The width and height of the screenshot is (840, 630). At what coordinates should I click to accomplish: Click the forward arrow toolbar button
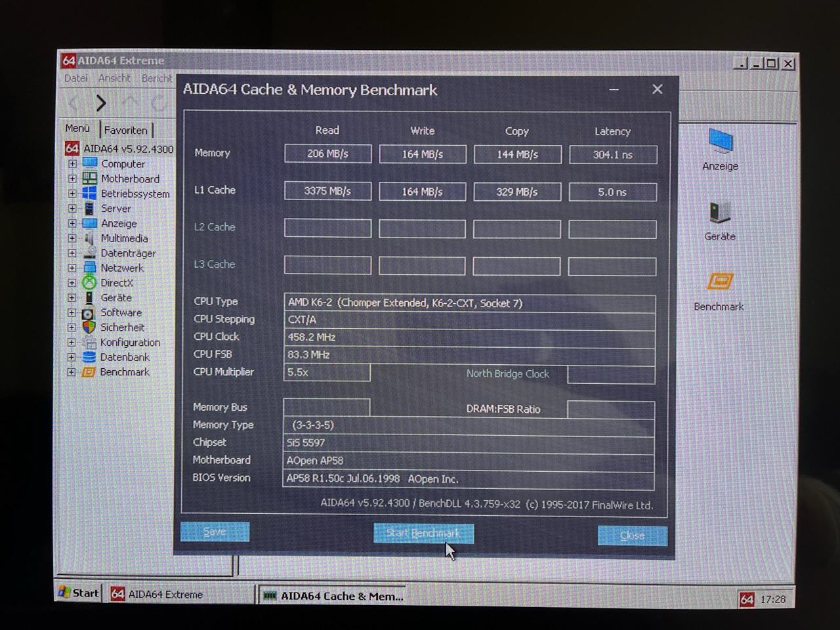100,103
